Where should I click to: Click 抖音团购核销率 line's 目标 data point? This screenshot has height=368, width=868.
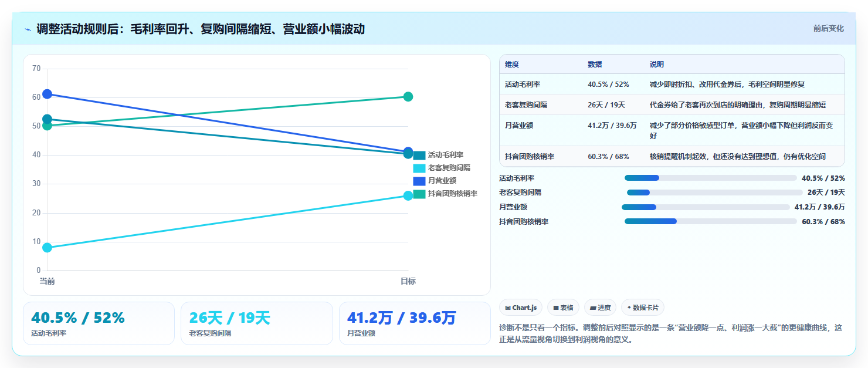[x=408, y=97]
